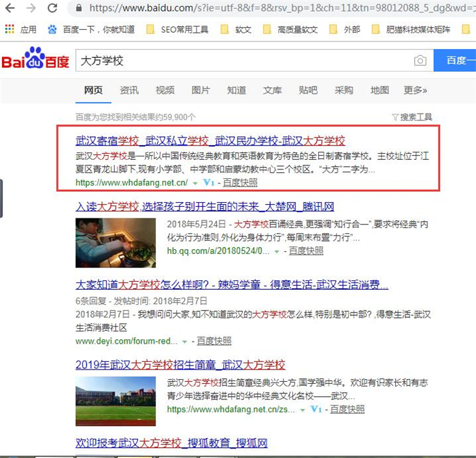Click the browser address bar URL
The width and height of the screenshot is (476, 458).
click(x=282, y=8)
